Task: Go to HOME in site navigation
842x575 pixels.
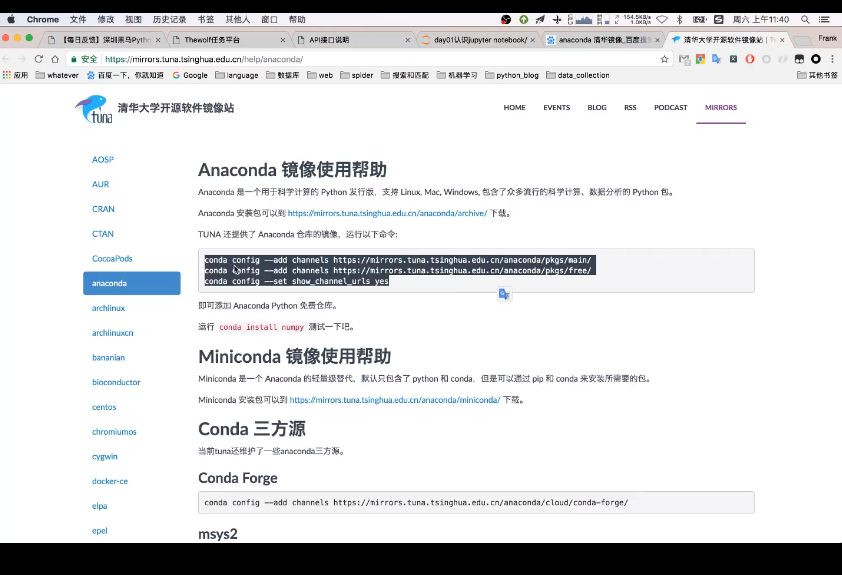Action: coord(514,107)
